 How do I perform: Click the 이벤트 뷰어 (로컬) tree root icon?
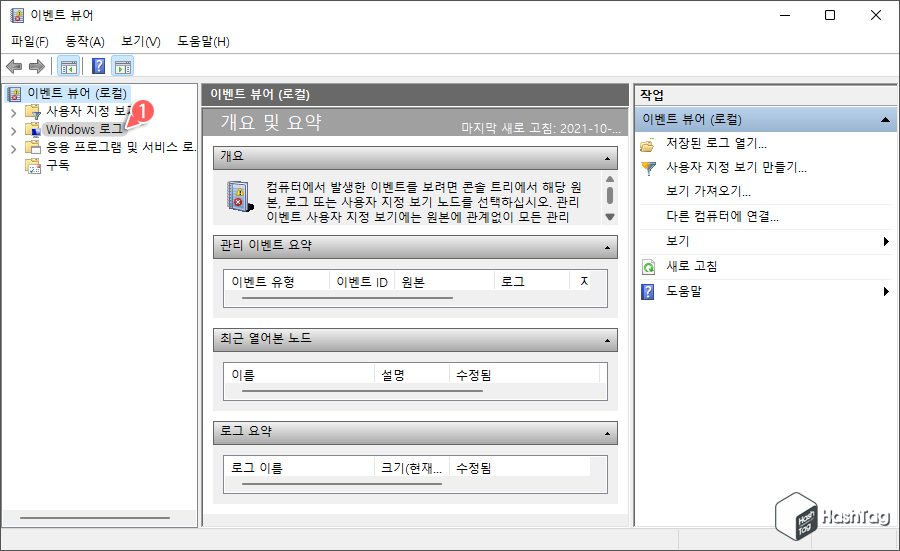(x=14, y=94)
